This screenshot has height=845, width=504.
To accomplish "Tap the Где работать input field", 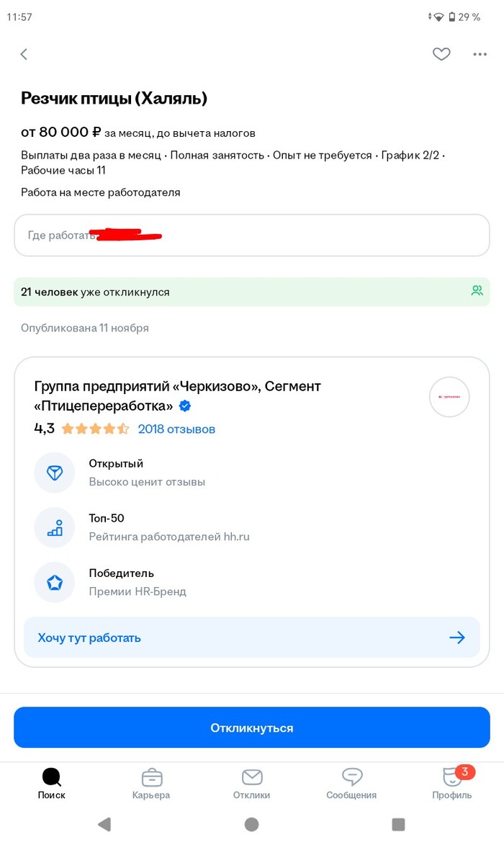I will 252,235.
